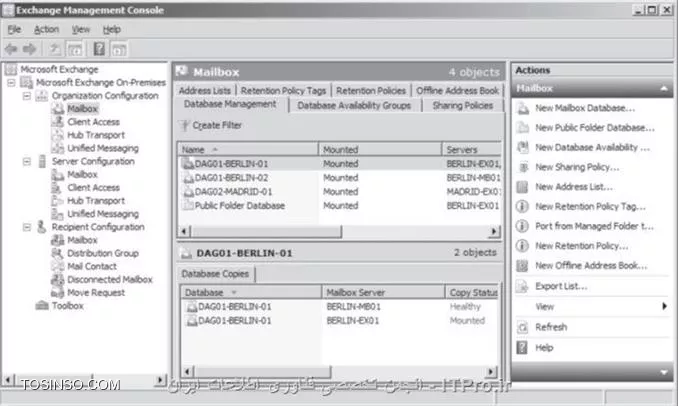The width and height of the screenshot is (678, 406).
Task: Click the Toolbox node icon in tree
Action: [42, 306]
